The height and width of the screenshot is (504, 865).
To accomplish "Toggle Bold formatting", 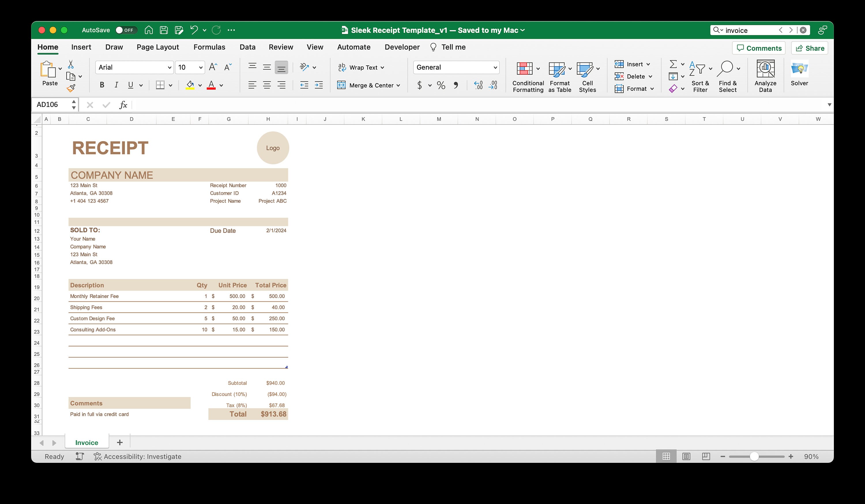I will (x=102, y=85).
